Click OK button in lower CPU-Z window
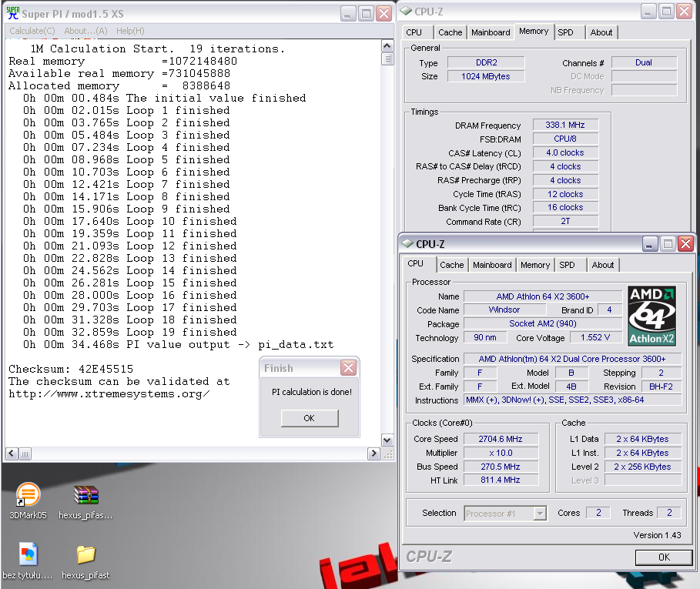This screenshot has height=589, width=700. 663,557
